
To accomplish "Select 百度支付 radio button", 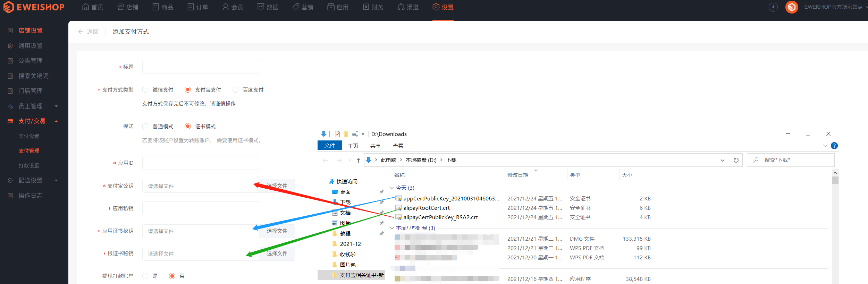I will (236, 90).
